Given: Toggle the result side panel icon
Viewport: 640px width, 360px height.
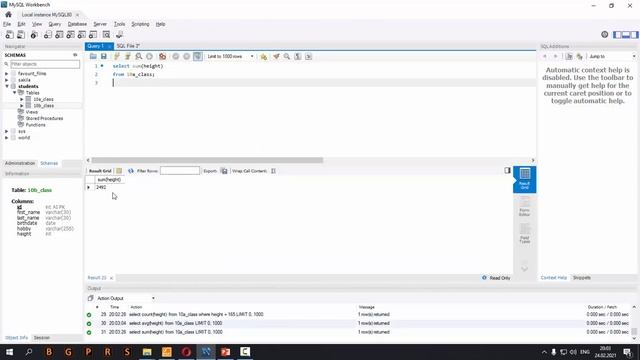Looking at the screenshot, I should [507, 170].
